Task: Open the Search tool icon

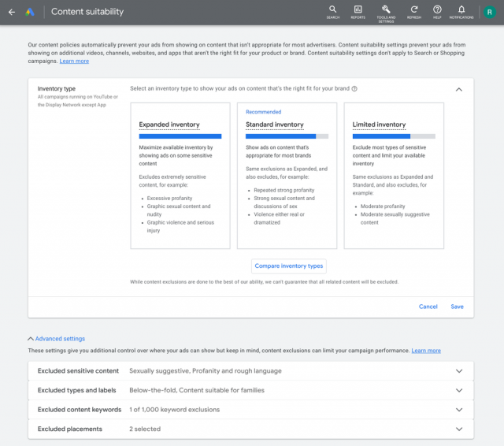Action: (x=333, y=9)
